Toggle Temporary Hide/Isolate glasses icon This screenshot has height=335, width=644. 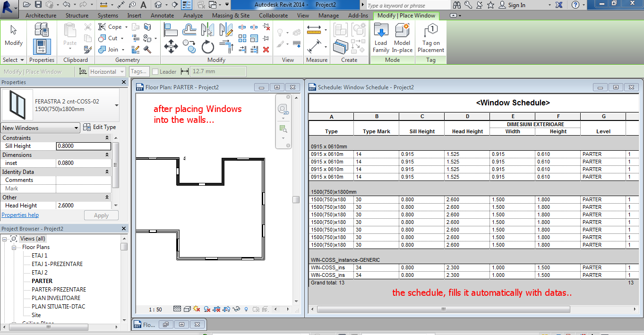pos(237,309)
